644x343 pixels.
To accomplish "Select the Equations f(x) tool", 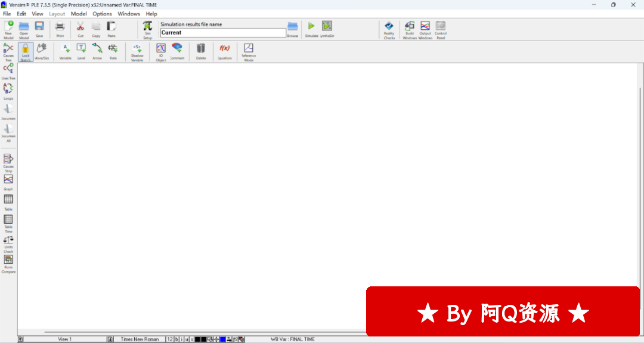I will coord(225,52).
